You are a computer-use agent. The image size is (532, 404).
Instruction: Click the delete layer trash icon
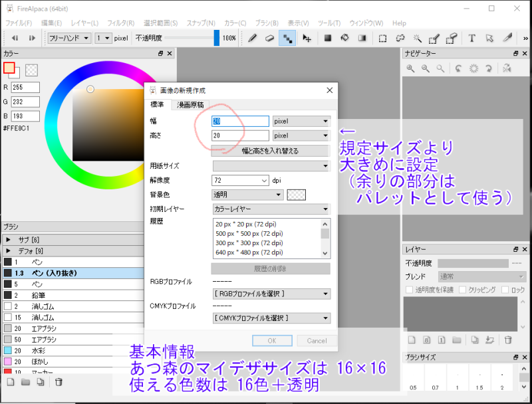coord(508,340)
